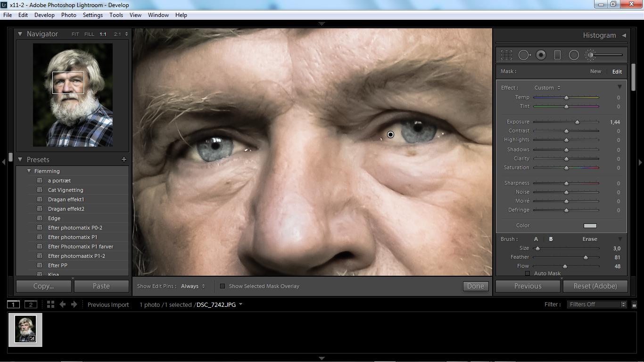Open the Develop menu
This screenshot has height=362, width=644.
tap(44, 15)
